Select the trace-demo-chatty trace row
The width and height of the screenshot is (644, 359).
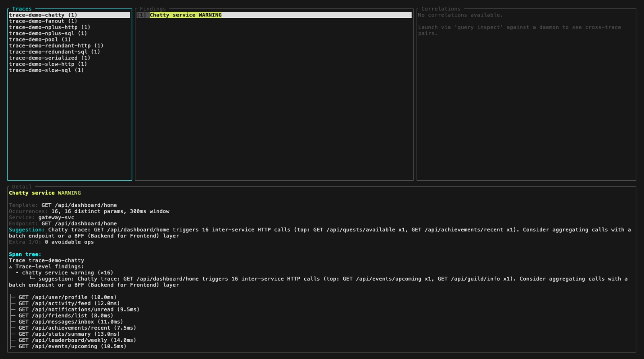(x=69, y=15)
